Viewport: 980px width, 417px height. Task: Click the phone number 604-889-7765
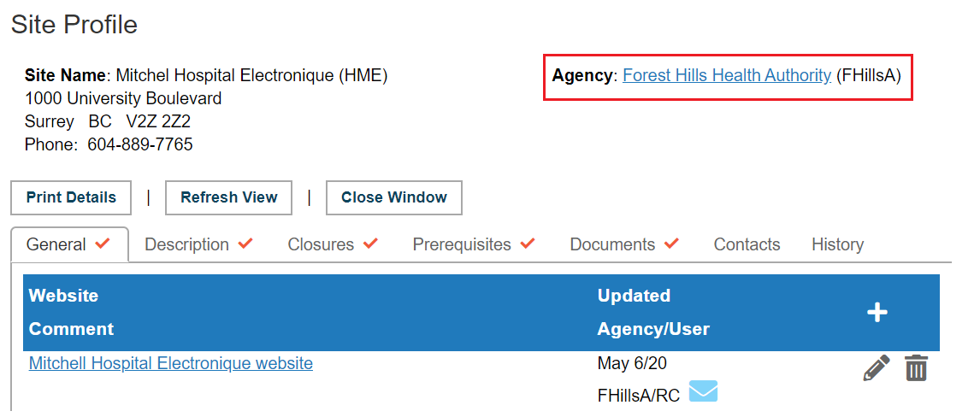[140, 144]
